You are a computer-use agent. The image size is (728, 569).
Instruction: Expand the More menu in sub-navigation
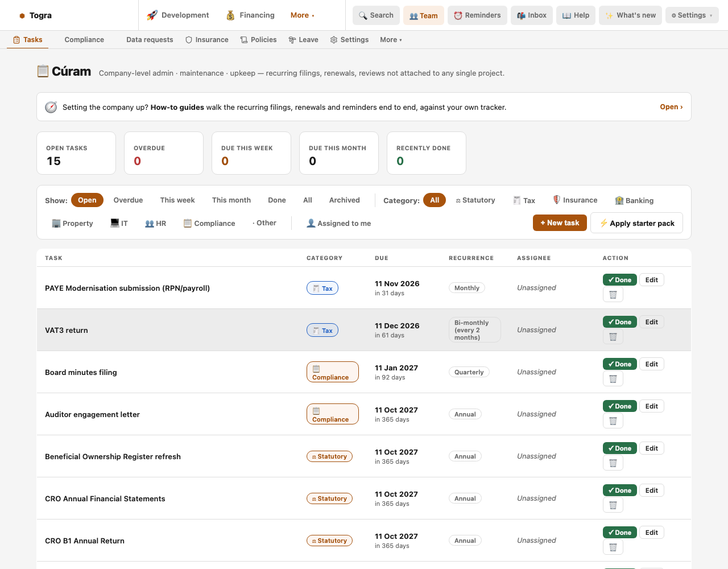pos(391,40)
